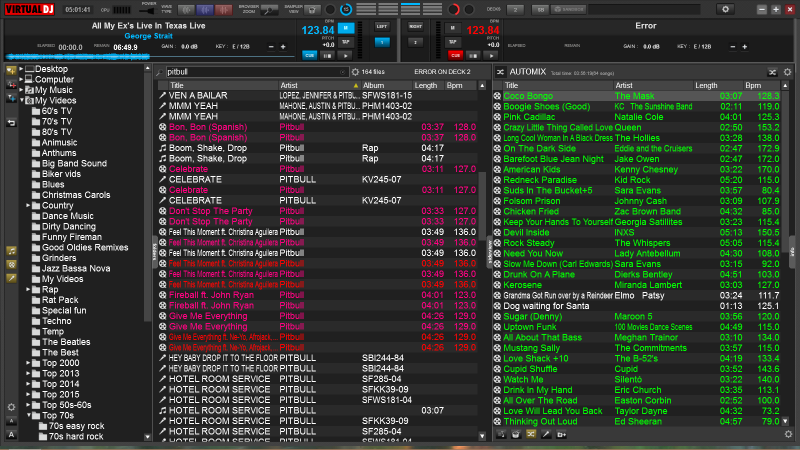Click the yellow folder icon above the folder tree
The height and width of the screenshot is (450, 800).
(11, 69)
